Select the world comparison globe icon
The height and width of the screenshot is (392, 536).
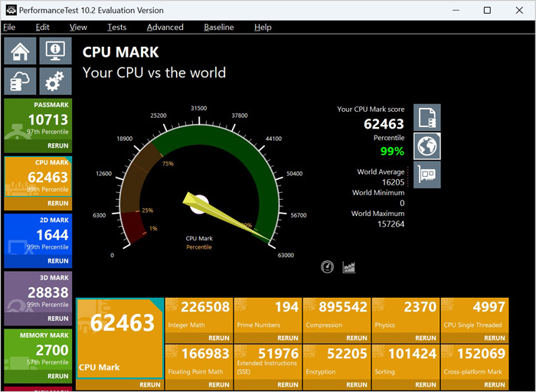click(427, 146)
